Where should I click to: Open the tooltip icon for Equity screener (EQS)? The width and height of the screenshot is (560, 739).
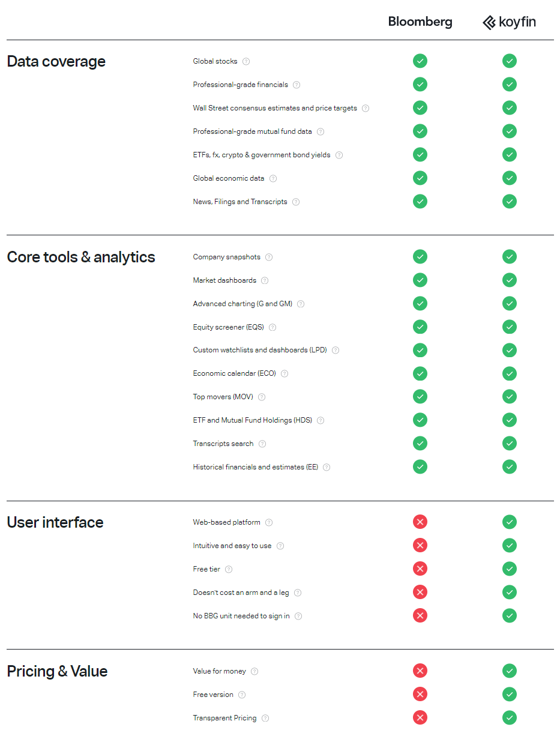pyautogui.click(x=272, y=327)
